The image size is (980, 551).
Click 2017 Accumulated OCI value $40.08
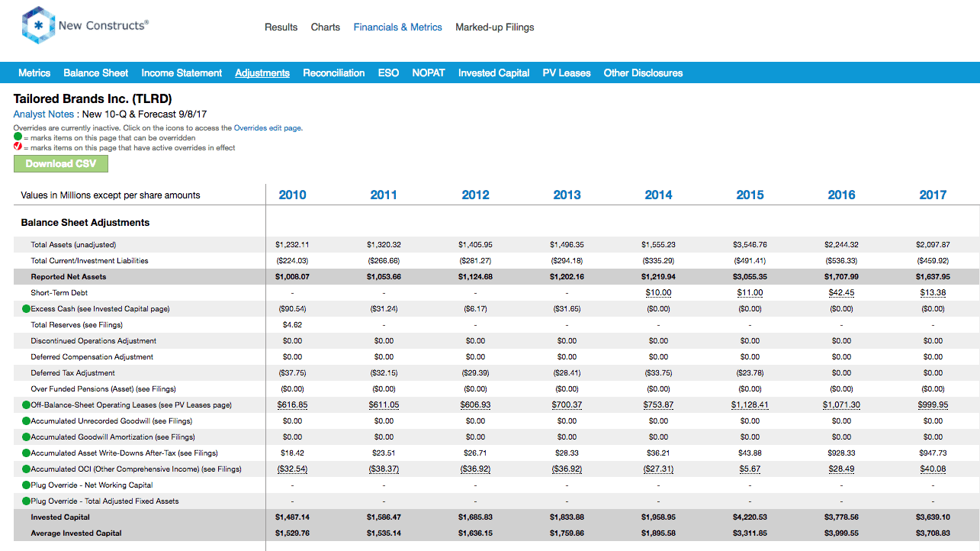click(933, 469)
